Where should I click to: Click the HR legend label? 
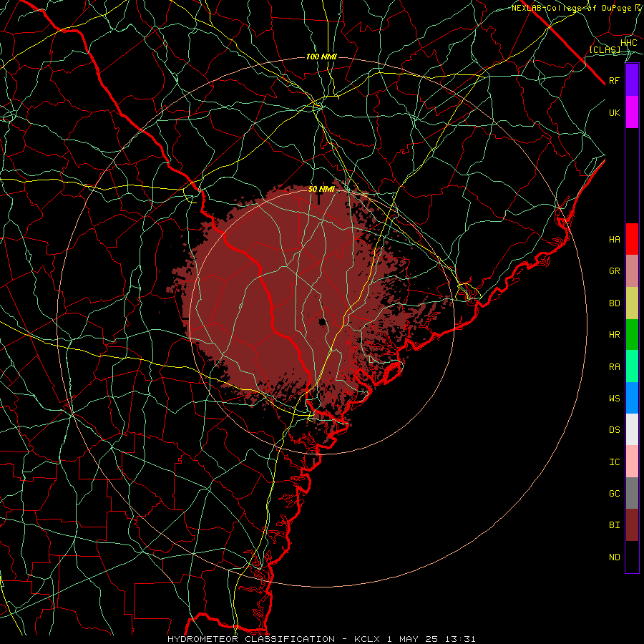coord(614,335)
